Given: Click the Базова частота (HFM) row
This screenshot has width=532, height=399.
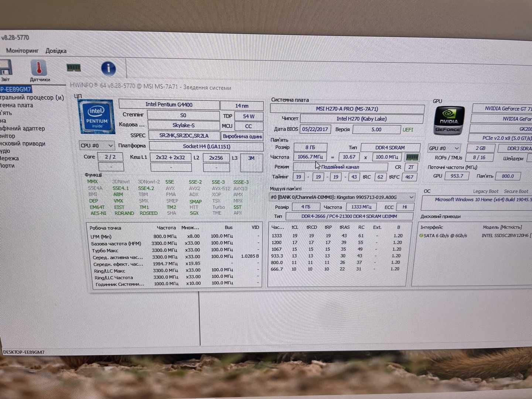Looking at the screenshot, I should click(175, 243).
